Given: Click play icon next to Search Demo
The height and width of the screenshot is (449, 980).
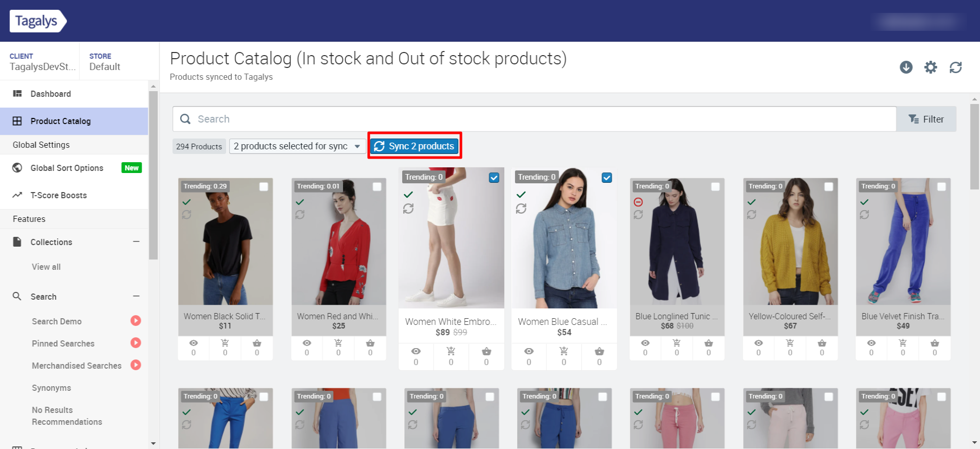Looking at the screenshot, I should [136, 321].
